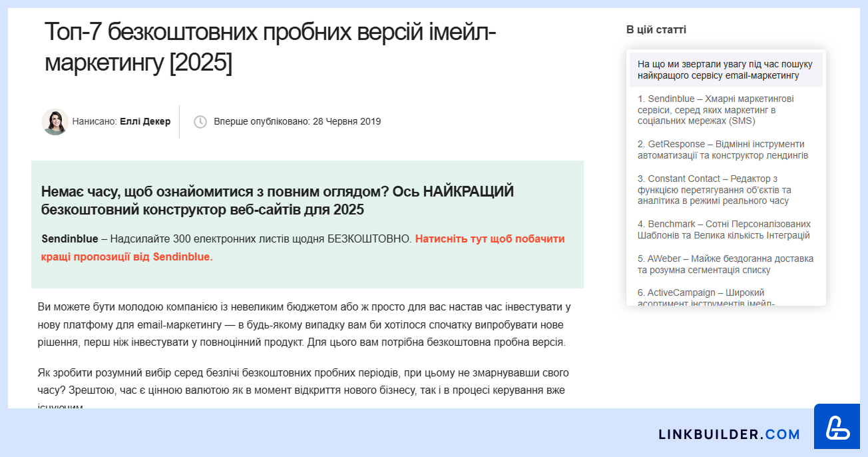Follow the red Sendinblue offers link

[303, 248]
